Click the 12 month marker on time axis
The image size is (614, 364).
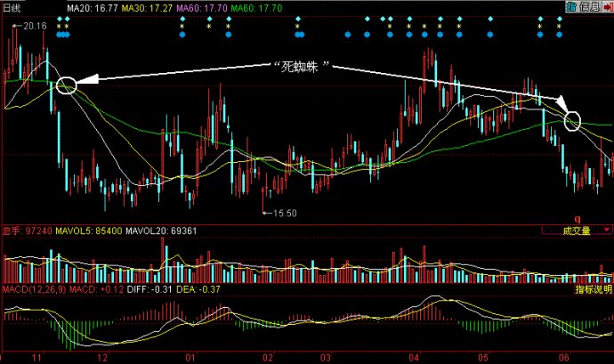point(102,358)
